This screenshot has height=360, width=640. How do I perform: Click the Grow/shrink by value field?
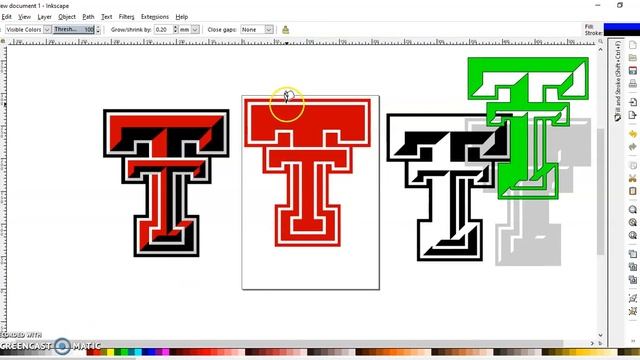click(163, 30)
